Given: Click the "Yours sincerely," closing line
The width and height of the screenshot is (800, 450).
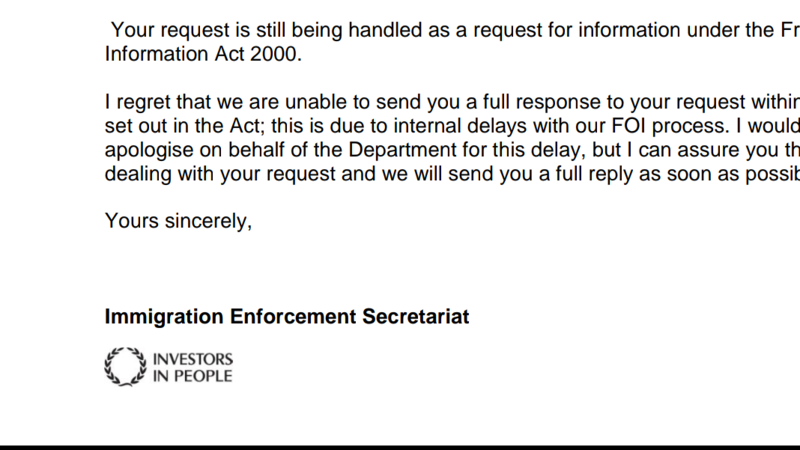Looking at the screenshot, I should [x=178, y=221].
